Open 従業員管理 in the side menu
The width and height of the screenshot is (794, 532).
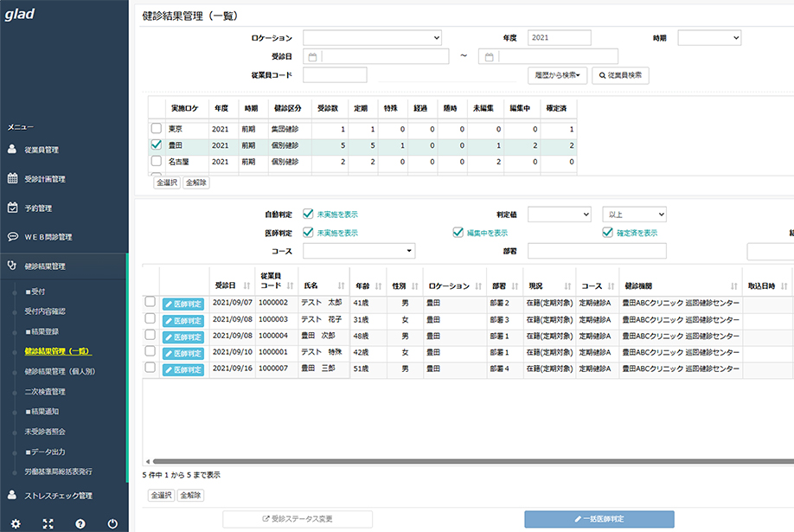click(42, 150)
